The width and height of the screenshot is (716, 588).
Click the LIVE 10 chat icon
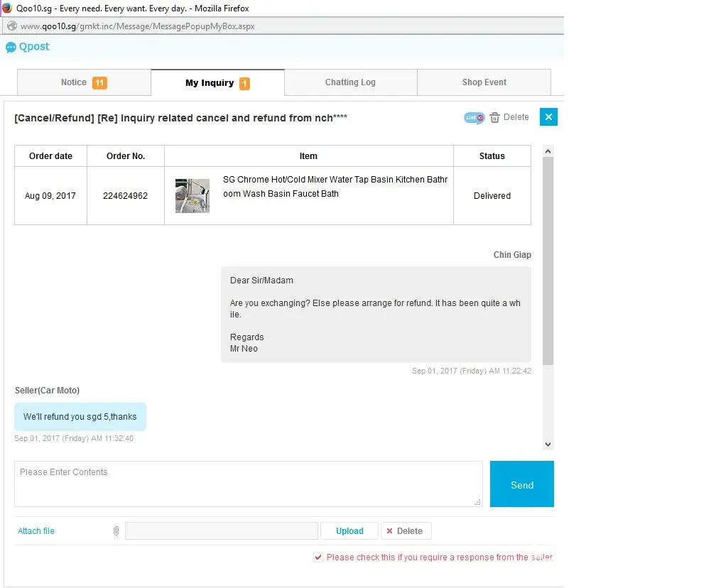click(x=474, y=118)
